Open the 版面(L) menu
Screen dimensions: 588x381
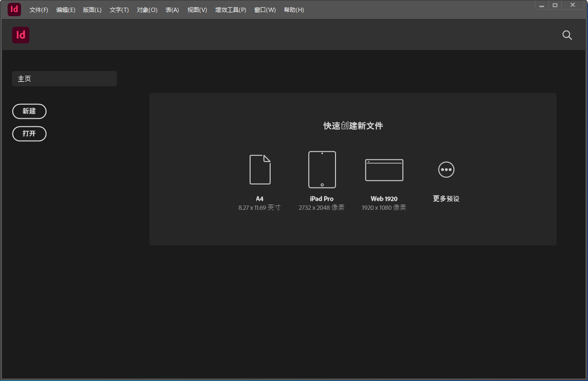pos(92,10)
